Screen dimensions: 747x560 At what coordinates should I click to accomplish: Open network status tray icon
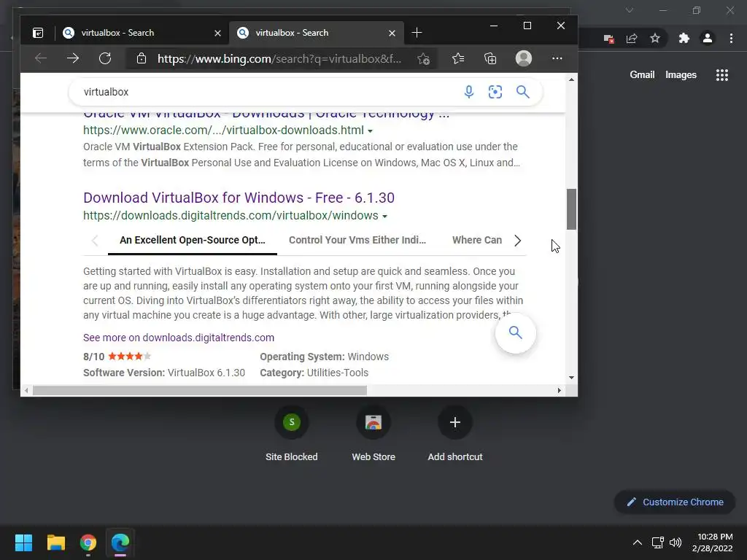coord(658,542)
